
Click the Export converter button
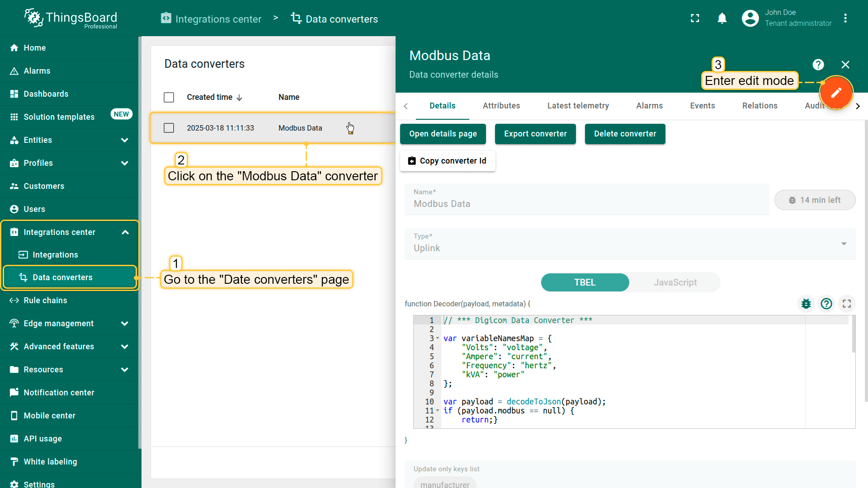pyautogui.click(x=535, y=134)
